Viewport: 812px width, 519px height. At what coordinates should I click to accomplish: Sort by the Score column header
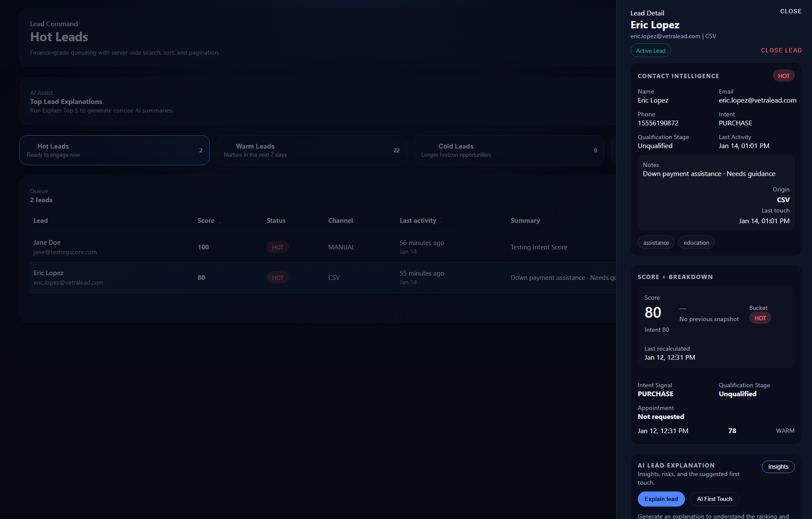click(x=206, y=221)
